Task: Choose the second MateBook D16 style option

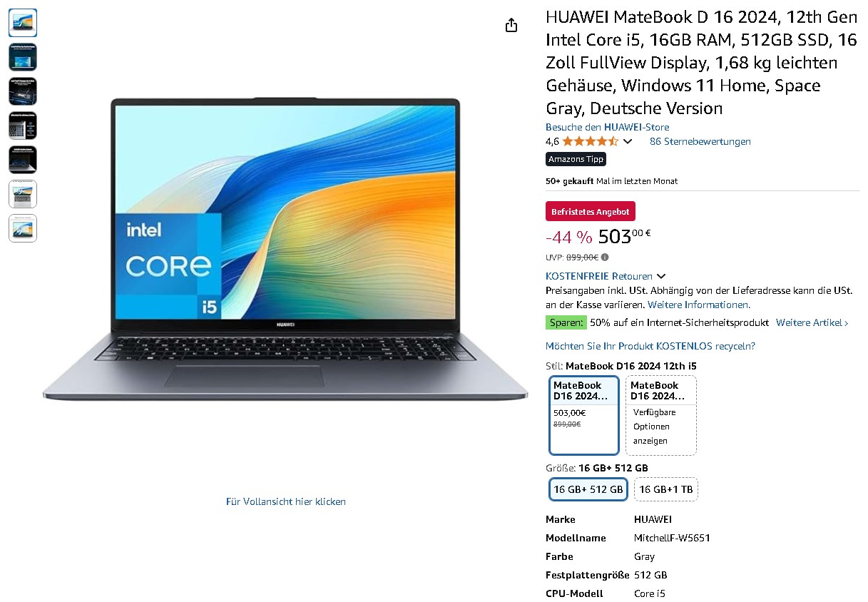Action: tap(661, 415)
